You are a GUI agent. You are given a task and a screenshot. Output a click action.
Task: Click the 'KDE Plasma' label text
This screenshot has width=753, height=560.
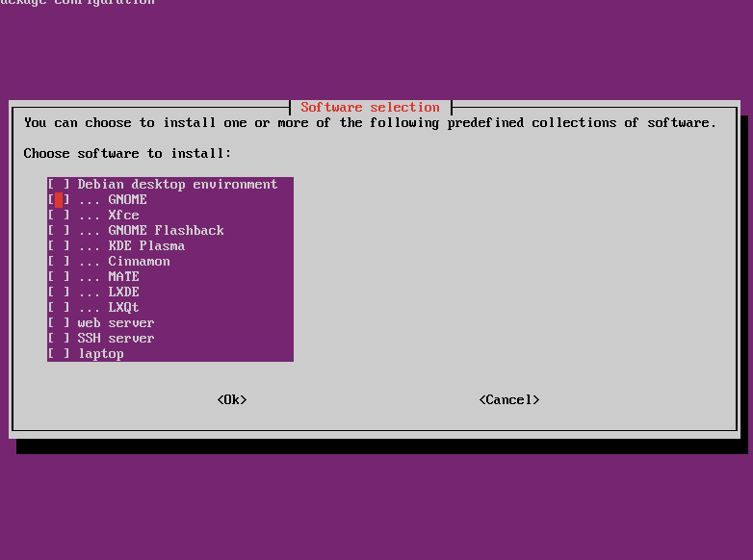point(146,245)
